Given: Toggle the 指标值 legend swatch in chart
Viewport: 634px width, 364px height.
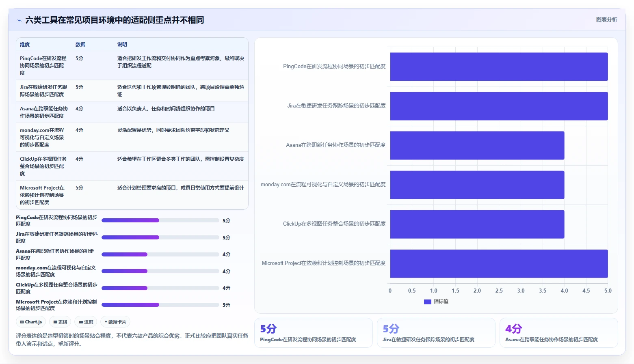Looking at the screenshot, I should click(427, 302).
